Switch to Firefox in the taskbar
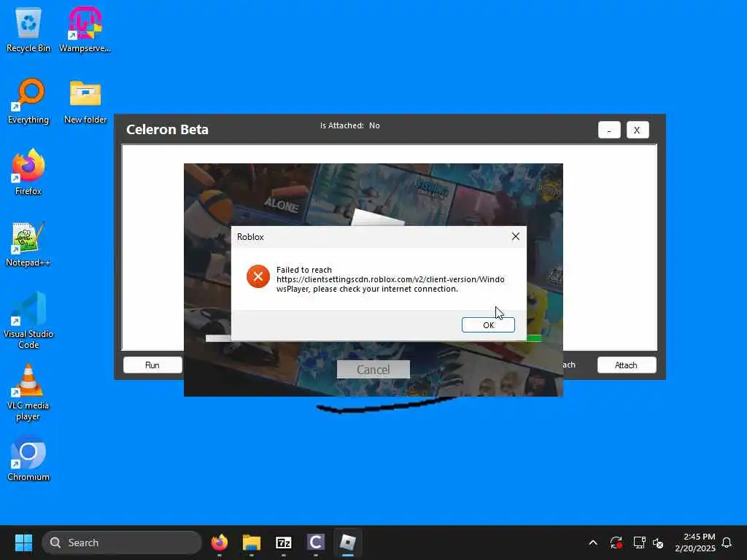 click(x=220, y=542)
